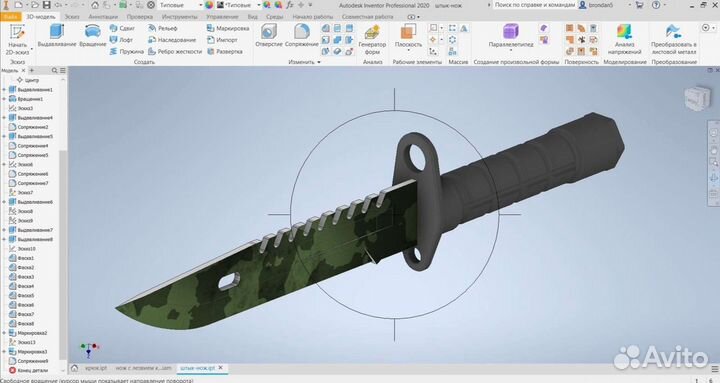
Task: Switch to the Среды ribbon tab
Action: pos(275,17)
